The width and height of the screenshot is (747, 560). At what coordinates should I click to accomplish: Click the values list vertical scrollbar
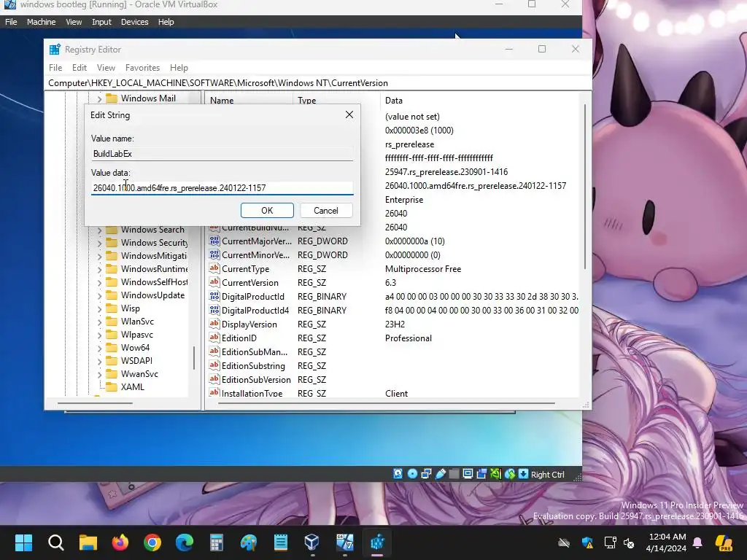tap(584, 186)
